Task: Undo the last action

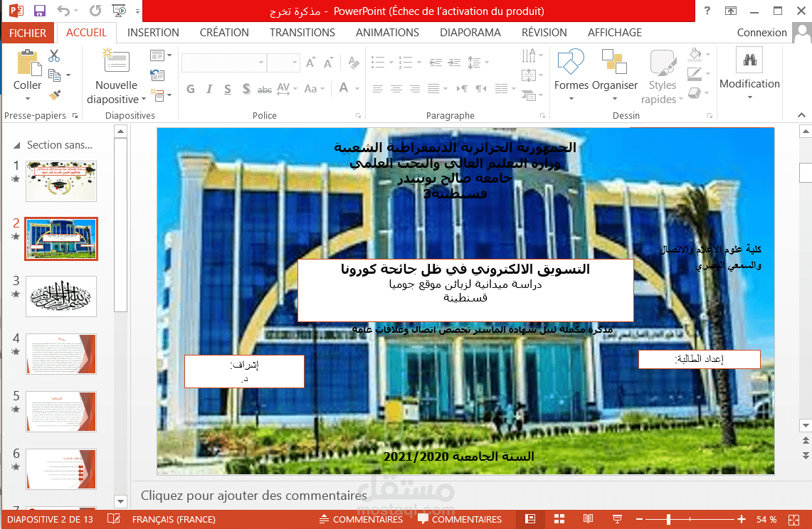Action: pyautogui.click(x=63, y=11)
